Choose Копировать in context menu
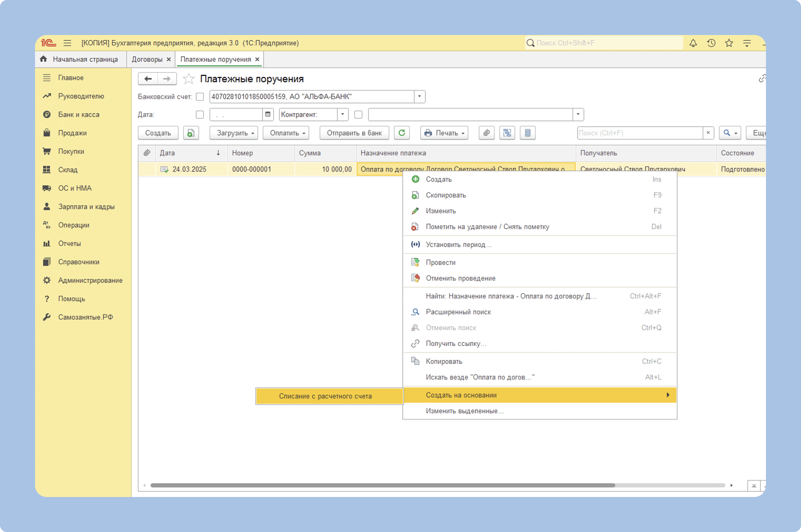 540,361
